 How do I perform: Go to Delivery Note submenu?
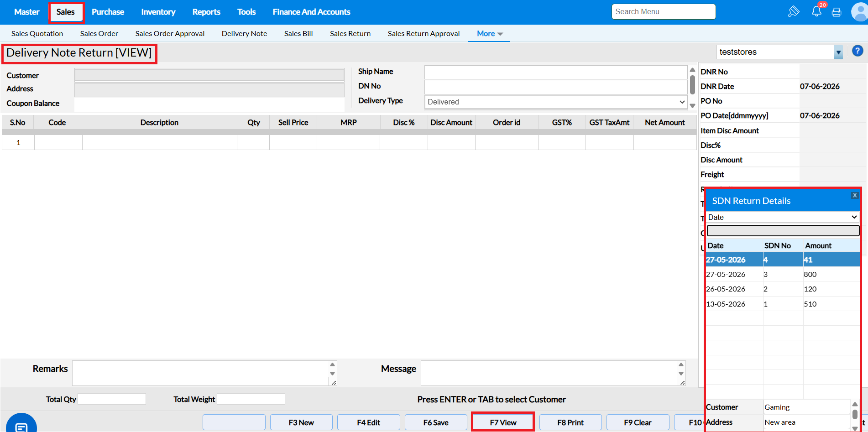tap(244, 33)
